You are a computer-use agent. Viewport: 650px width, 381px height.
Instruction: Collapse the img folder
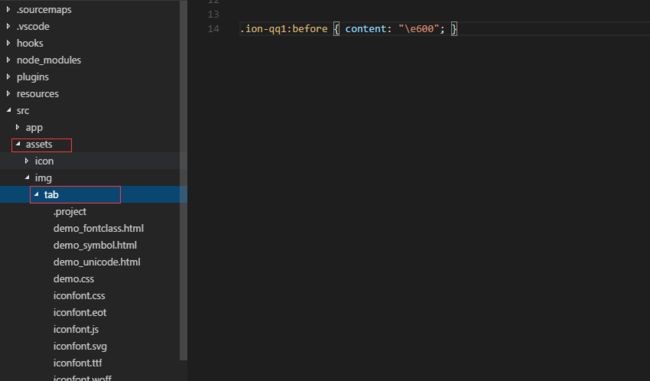point(43,178)
